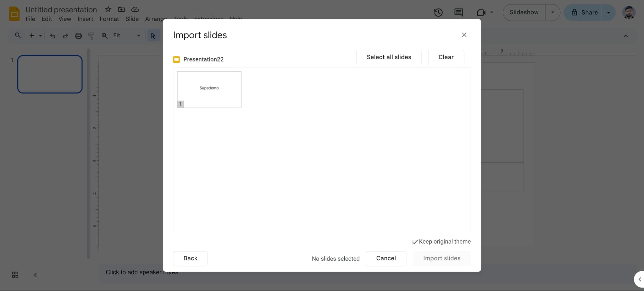The height and width of the screenshot is (291, 644).
Task: Select the Paint format tool
Action: tap(91, 35)
